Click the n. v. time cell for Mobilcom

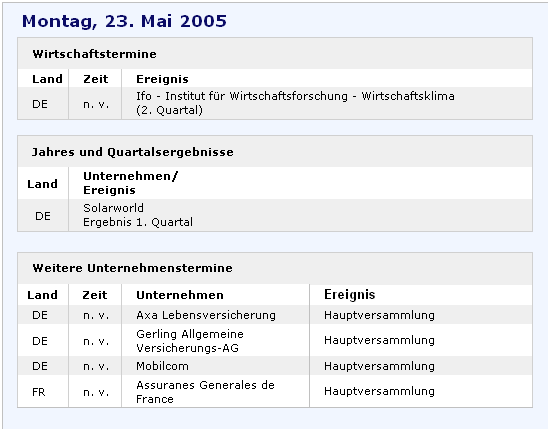96,366
